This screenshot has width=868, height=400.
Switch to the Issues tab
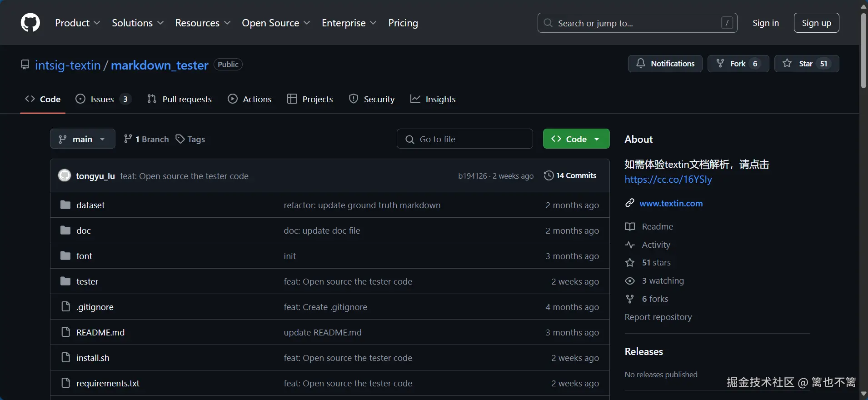click(103, 99)
